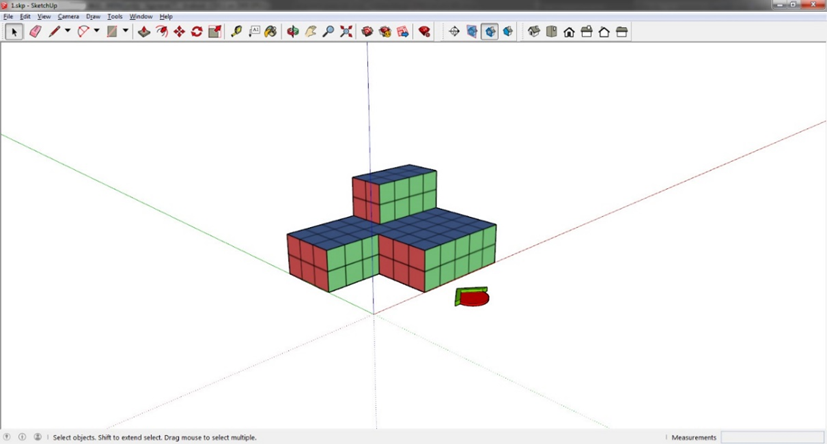
Task: Open the Camera menu
Action: (x=68, y=17)
